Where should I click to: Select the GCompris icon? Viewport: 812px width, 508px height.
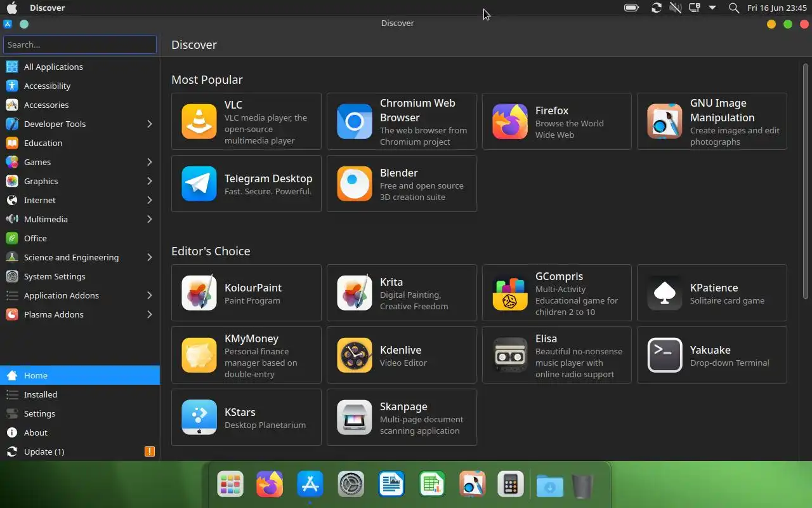510,293
